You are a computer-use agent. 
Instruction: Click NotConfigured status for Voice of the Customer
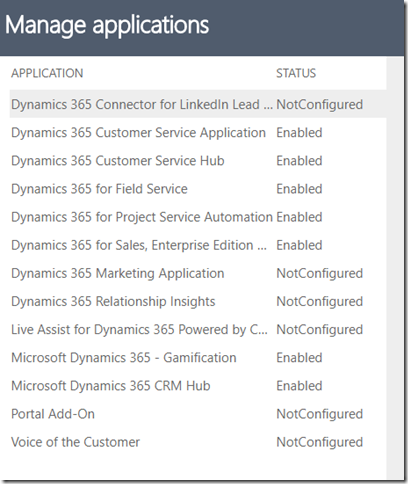tap(320, 442)
